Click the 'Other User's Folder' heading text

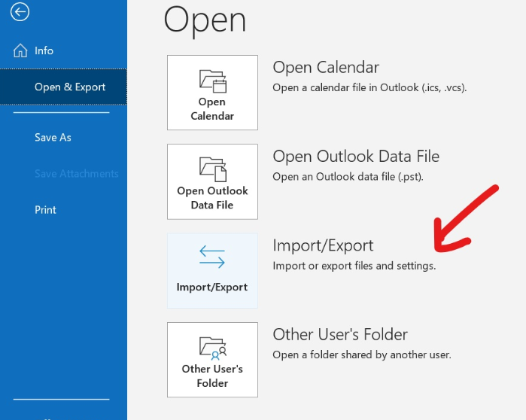pyautogui.click(x=340, y=334)
